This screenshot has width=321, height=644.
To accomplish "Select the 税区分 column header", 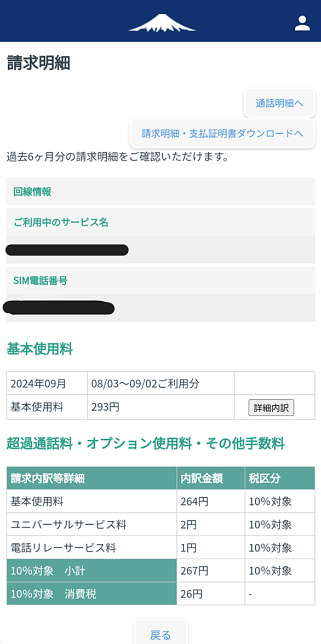I will [280, 478].
